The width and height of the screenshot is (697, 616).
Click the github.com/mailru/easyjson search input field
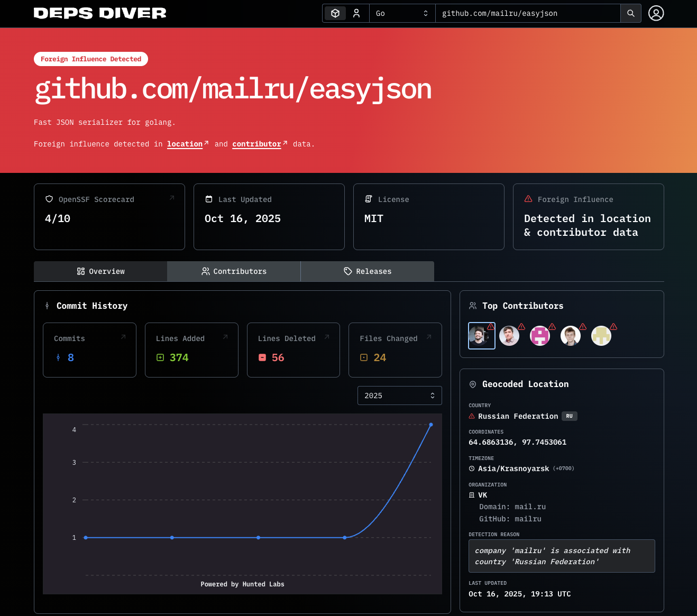pos(528,13)
